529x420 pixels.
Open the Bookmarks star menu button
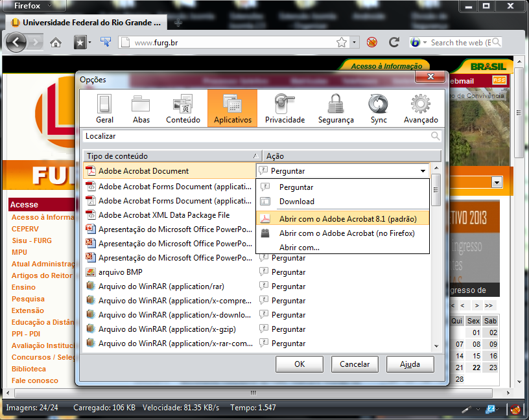click(x=80, y=43)
